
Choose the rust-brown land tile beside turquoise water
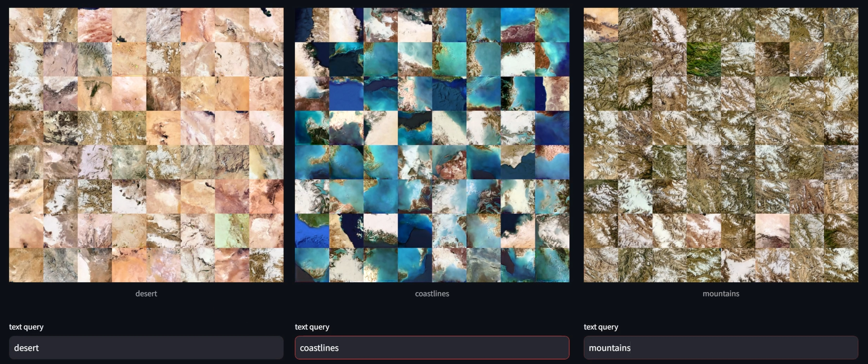point(552,59)
